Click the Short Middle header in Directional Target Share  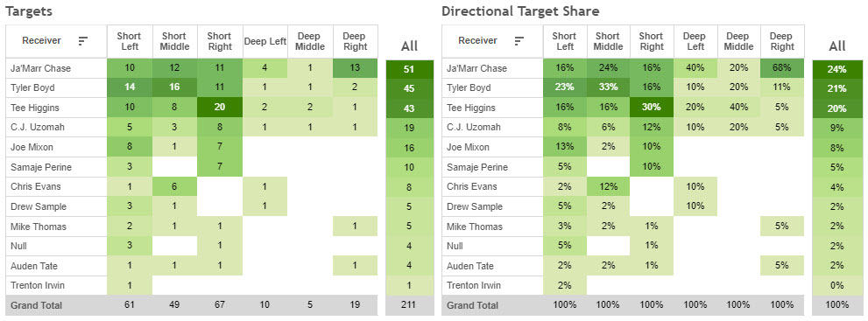(x=608, y=41)
